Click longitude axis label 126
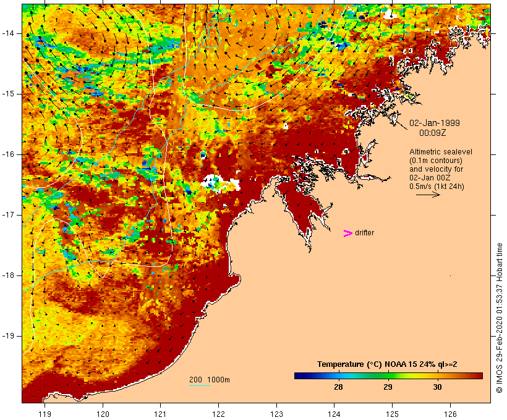507x420 pixels. 450,414
